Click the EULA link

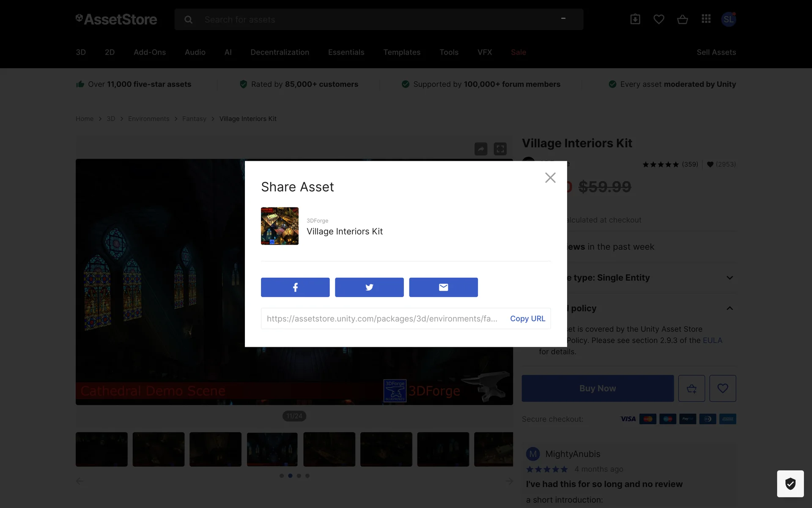coord(712,340)
